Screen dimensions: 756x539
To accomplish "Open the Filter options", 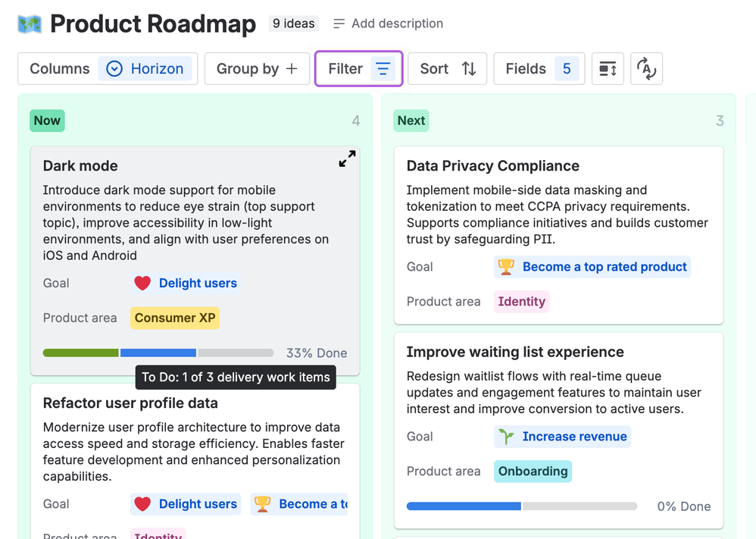I will point(359,69).
